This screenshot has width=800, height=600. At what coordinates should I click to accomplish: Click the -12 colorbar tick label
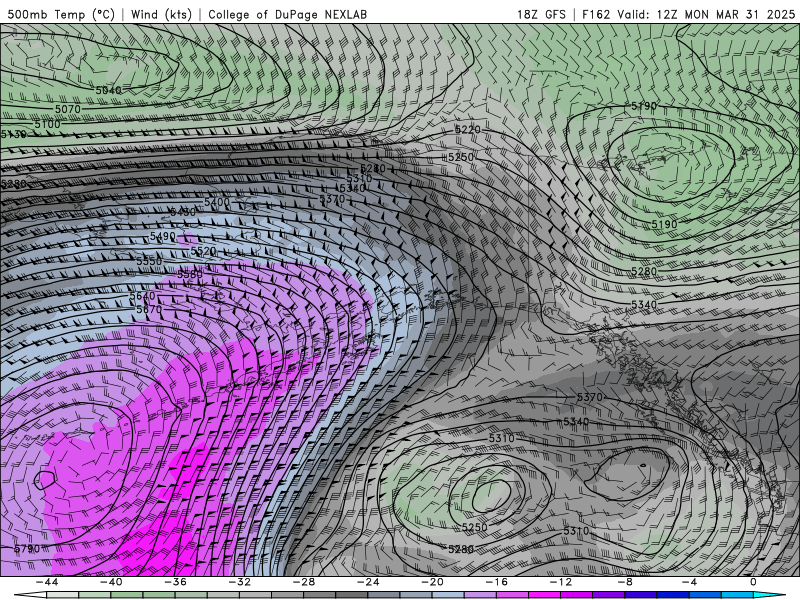561,582
